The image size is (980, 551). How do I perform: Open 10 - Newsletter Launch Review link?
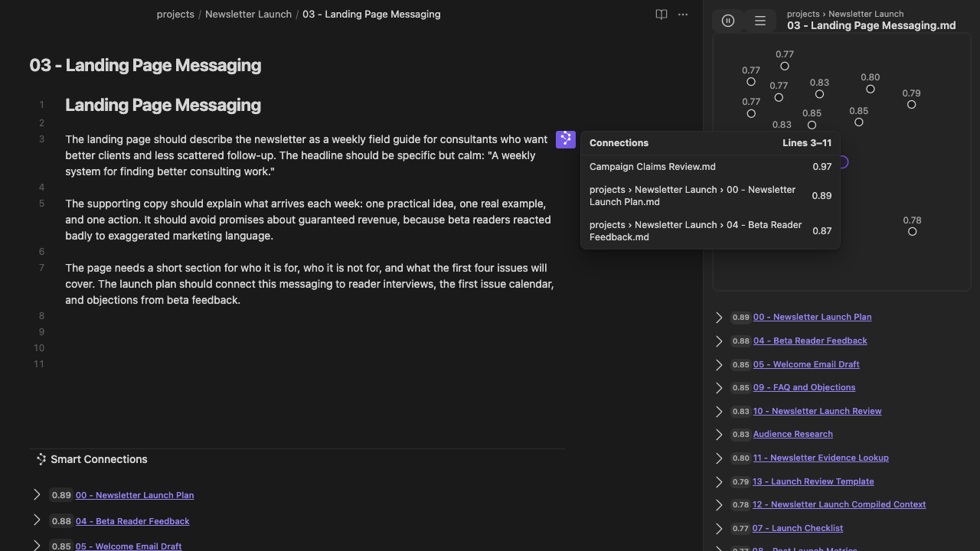817,411
